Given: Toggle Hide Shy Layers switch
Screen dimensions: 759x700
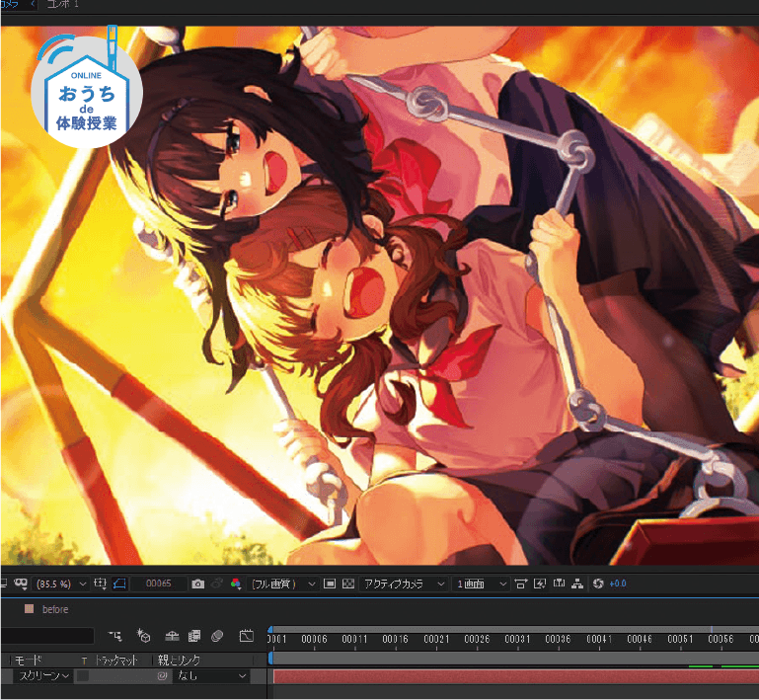Looking at the screenshot, I should pos(172,636).
